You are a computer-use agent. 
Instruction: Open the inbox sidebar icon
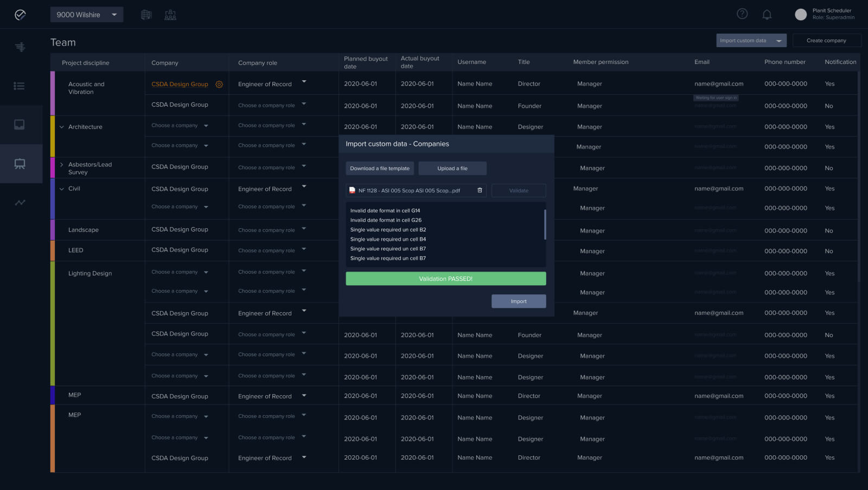coord(20,125)
